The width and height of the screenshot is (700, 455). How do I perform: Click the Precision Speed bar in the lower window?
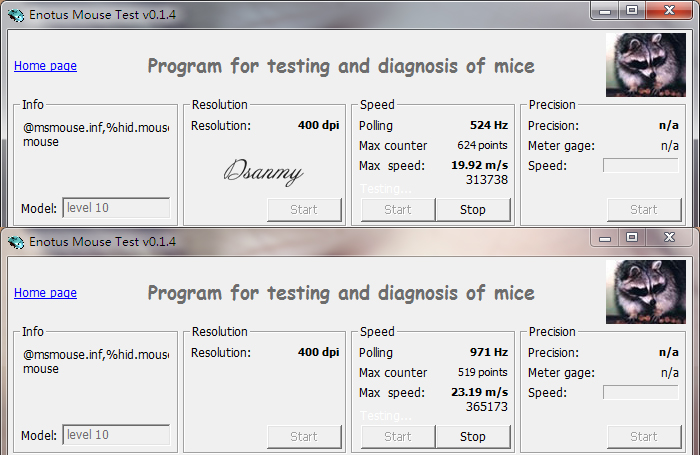click(x=640, y=393)
